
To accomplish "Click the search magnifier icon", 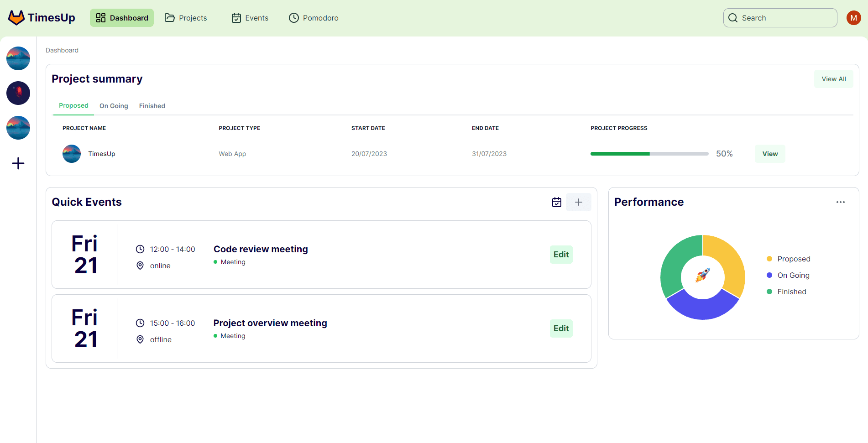I will pyautogui.click(x=733, y=17).
